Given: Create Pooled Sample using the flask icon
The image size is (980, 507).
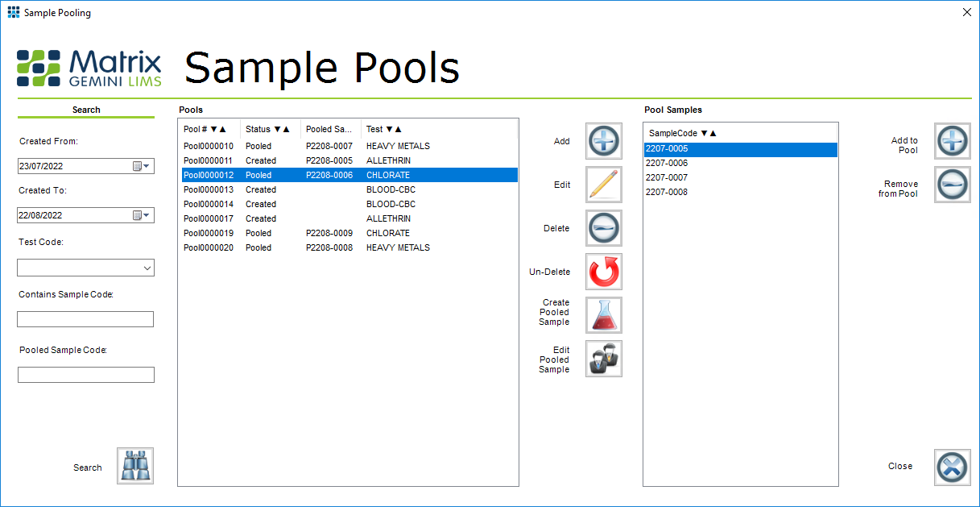Looking at the screenshot, I should pos(603,315).
